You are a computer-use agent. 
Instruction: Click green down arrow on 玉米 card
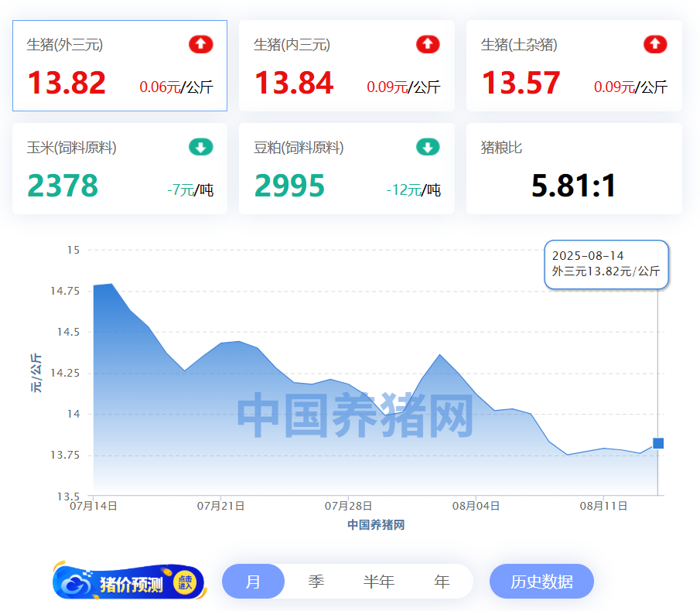201,147
